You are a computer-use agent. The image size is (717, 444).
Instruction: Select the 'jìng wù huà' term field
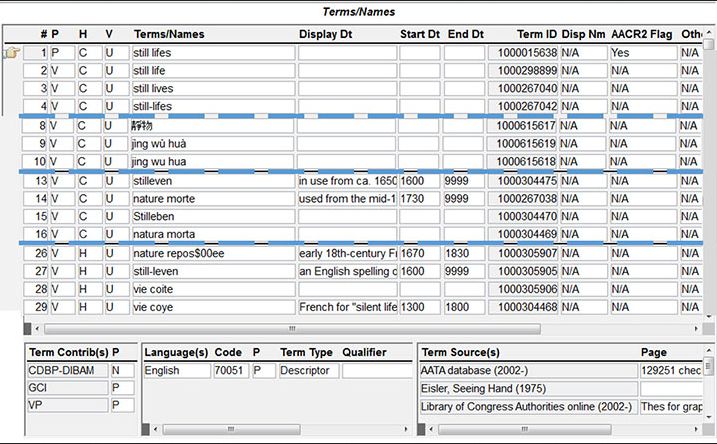212,144
